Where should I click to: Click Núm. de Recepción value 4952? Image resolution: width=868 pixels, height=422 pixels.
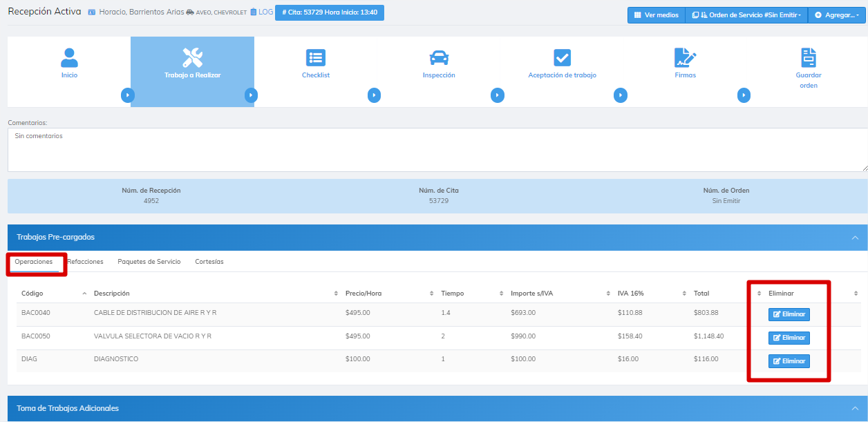pyautogui.click(x=151, y=201)
